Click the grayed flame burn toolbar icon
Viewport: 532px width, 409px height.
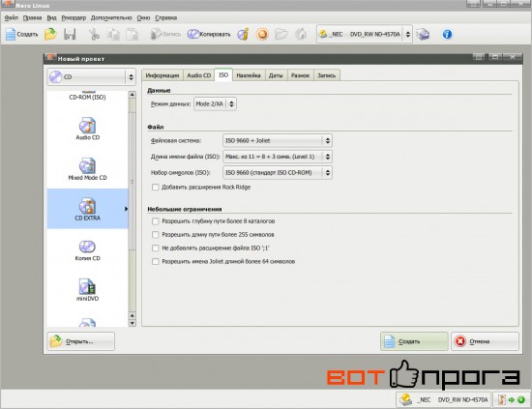tap(301, 34)
